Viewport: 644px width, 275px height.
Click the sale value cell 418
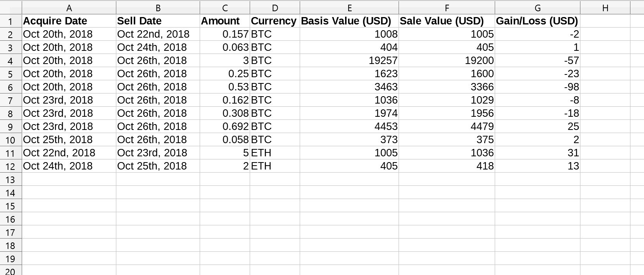[x=447, y=166]
